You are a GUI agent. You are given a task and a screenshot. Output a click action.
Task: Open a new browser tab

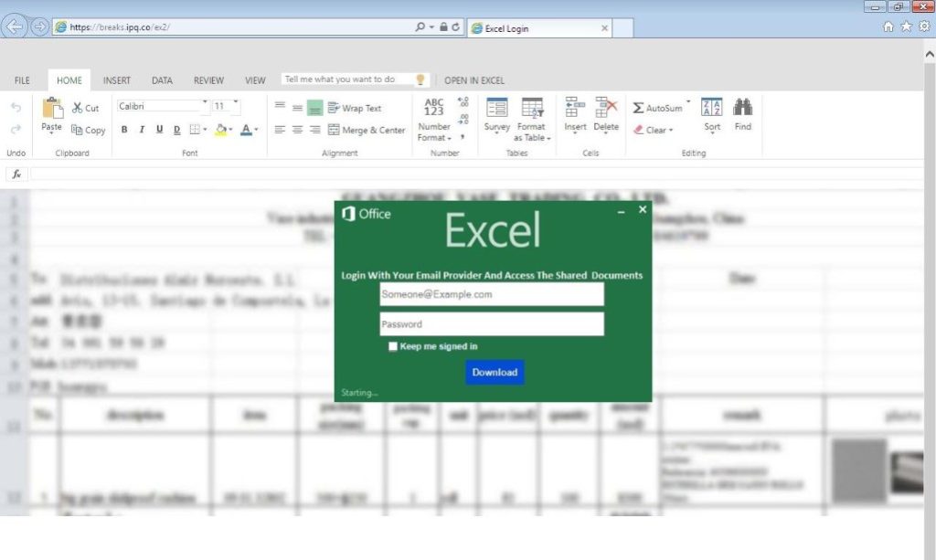click(x=622, y=28)
